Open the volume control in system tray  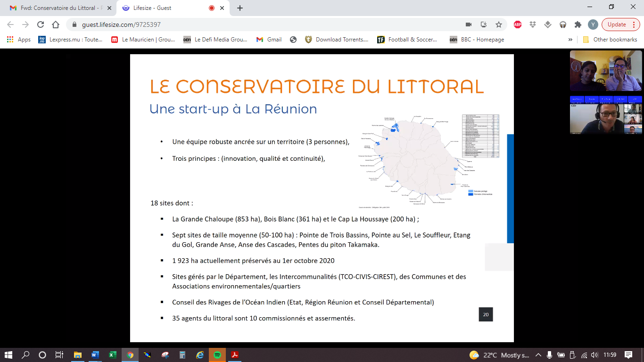(594, 355)
